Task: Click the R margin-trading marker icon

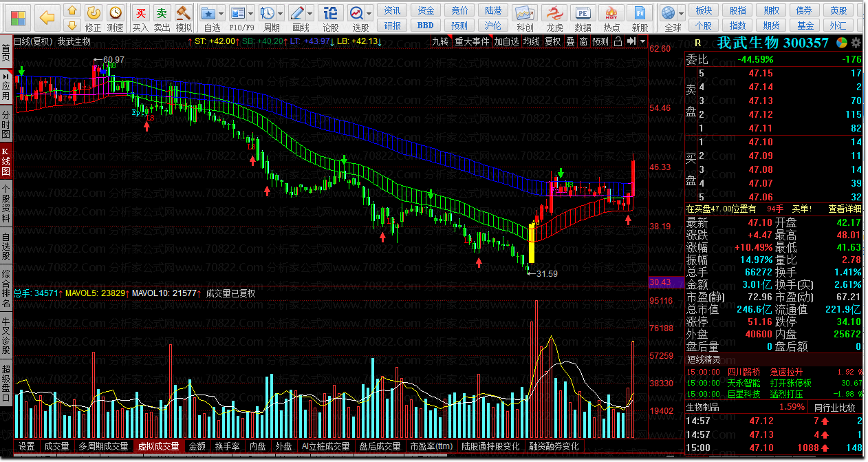Action: [697, 43]
